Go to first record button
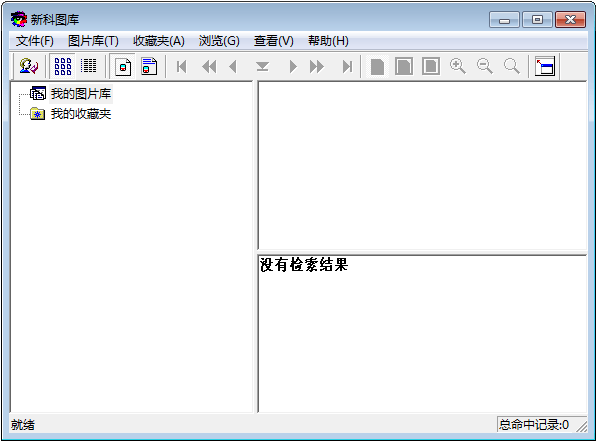The height and width of the screenshot is (443, 596). pos(181,67)
